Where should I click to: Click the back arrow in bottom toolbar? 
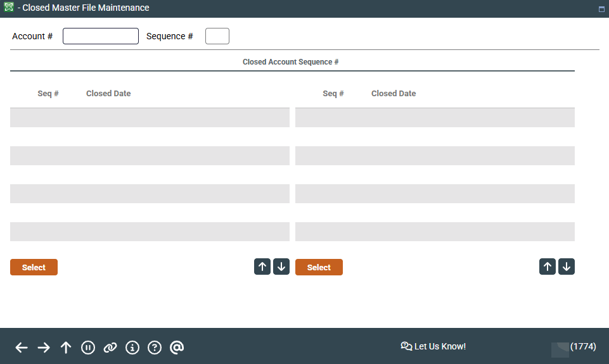click(x=22, y=348)
